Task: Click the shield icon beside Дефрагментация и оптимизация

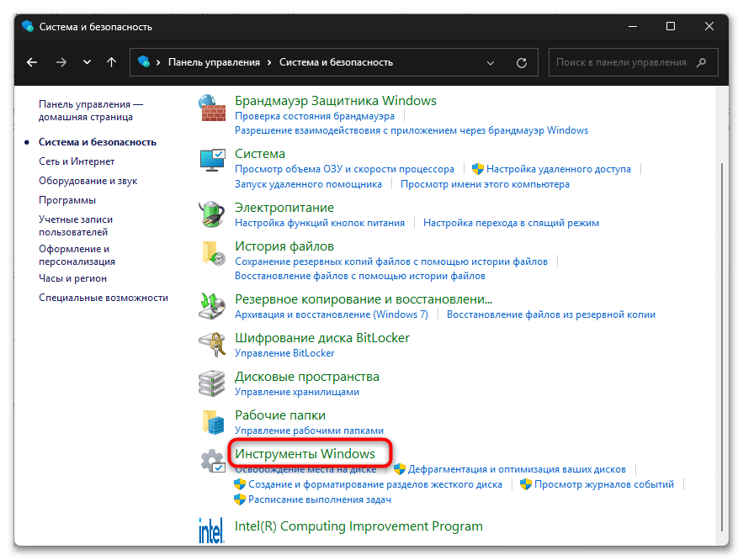Action: [400, 469]
